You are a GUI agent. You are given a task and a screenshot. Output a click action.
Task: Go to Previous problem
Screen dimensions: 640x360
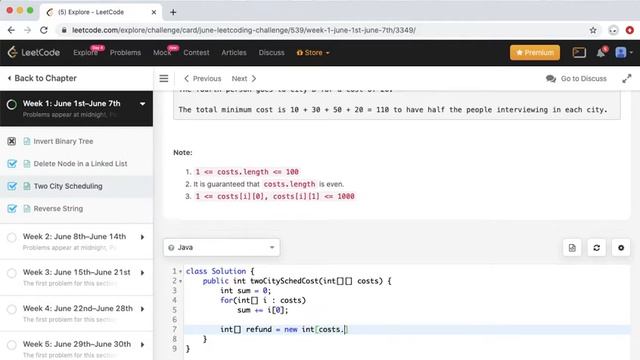(x=202, y=78)
